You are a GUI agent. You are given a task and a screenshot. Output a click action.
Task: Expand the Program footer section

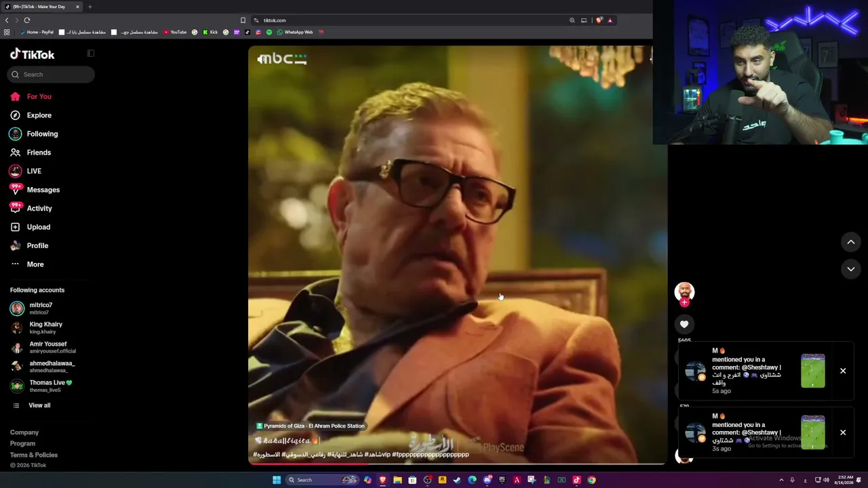click(22, 443)
